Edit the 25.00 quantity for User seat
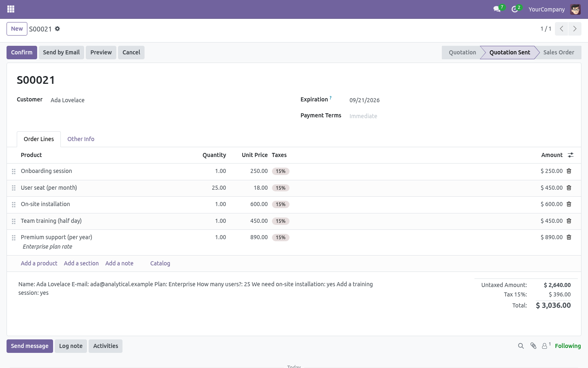This screenshot has width=588, height=368. point(219,188)
